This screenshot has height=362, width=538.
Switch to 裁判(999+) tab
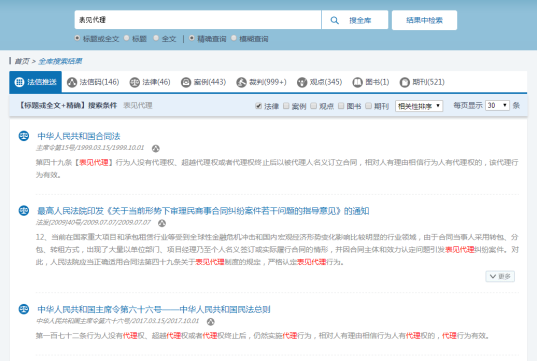coord(261,82)
